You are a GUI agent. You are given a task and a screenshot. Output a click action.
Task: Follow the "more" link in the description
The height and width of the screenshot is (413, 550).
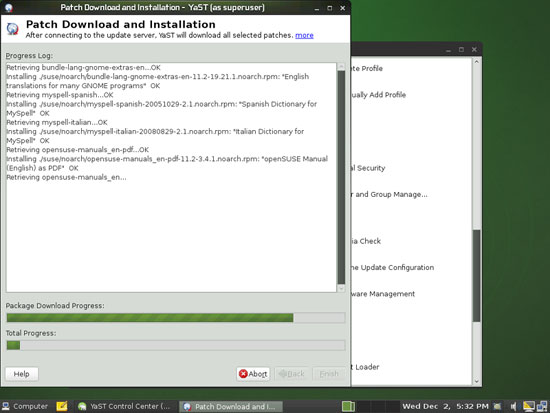click(304, 35)
